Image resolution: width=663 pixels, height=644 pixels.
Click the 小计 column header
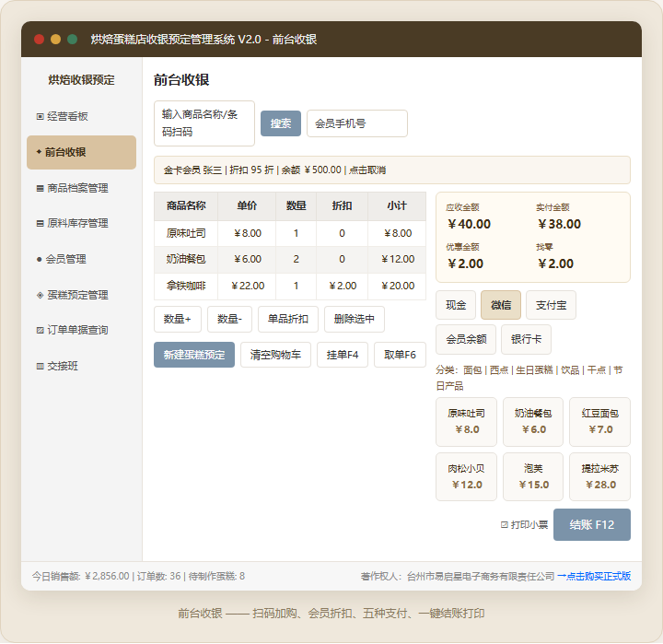(x=397, y=206)
